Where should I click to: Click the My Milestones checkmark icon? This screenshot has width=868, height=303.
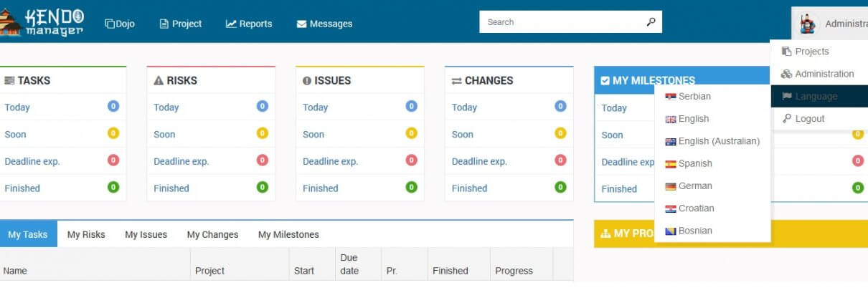click(605, 81)
